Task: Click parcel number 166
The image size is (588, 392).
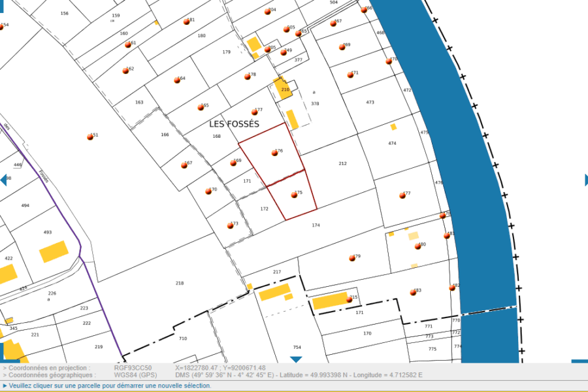Action: pyautogui.click(x=165, y=135)
